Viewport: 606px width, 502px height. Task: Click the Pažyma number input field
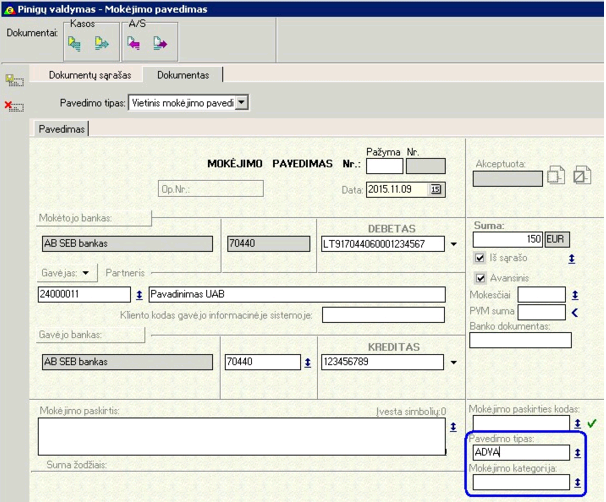(x=385, y=167)
